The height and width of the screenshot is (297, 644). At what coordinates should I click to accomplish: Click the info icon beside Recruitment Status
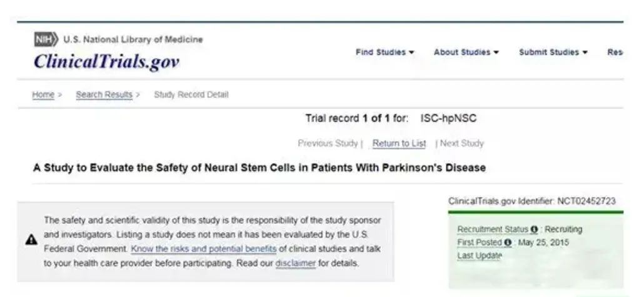click(x=535, y=229)
